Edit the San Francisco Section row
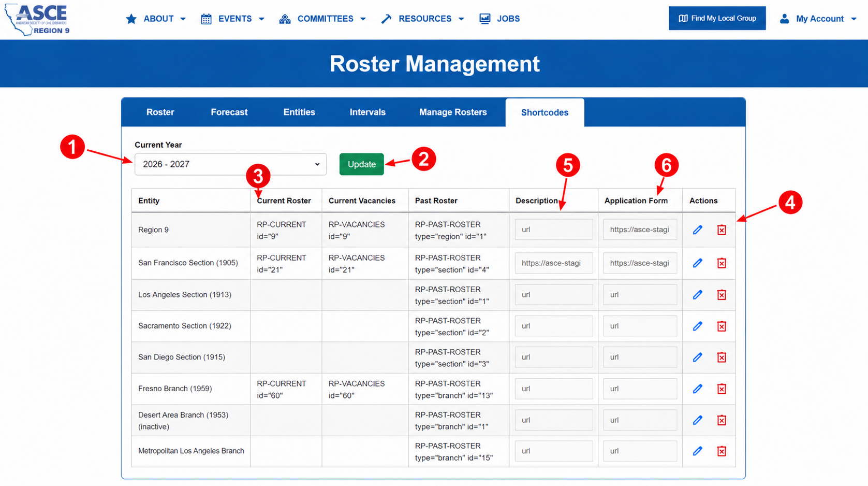 697,263
